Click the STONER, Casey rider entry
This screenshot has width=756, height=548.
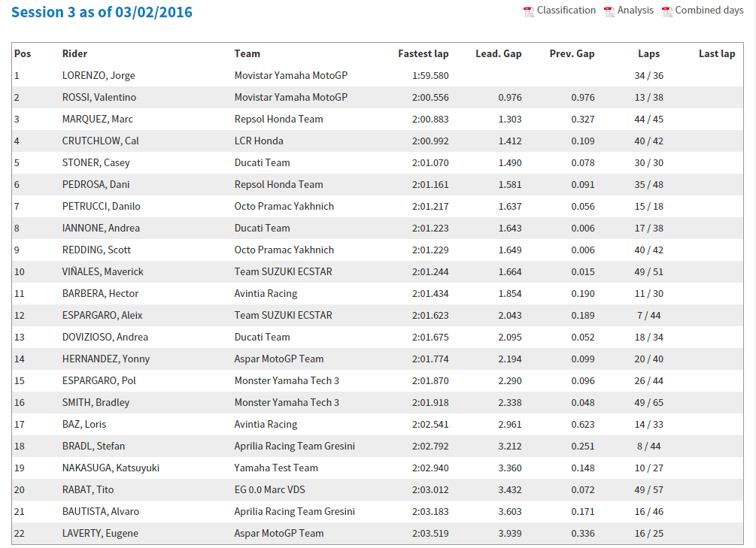click(x=93, y=162)
